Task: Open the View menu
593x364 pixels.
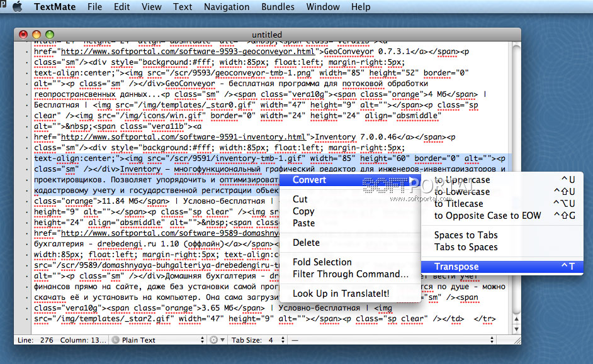Action: [x=151, y=7]
